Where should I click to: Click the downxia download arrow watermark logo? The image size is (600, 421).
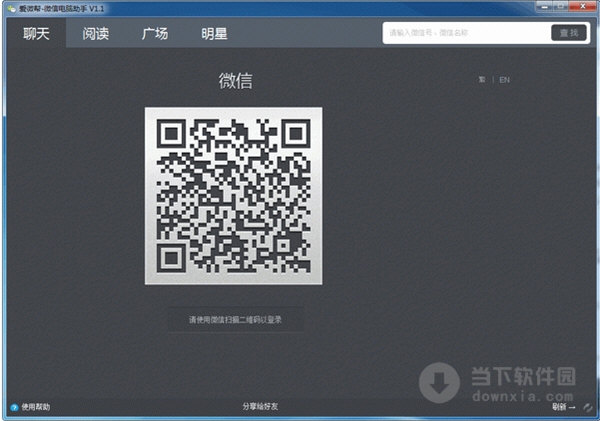[438, 380]
